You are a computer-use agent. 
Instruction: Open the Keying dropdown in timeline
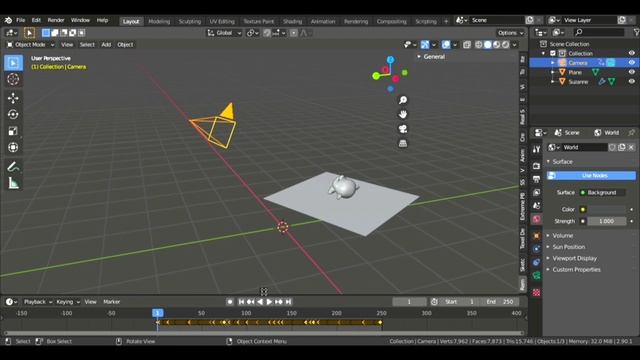(68, 302)
